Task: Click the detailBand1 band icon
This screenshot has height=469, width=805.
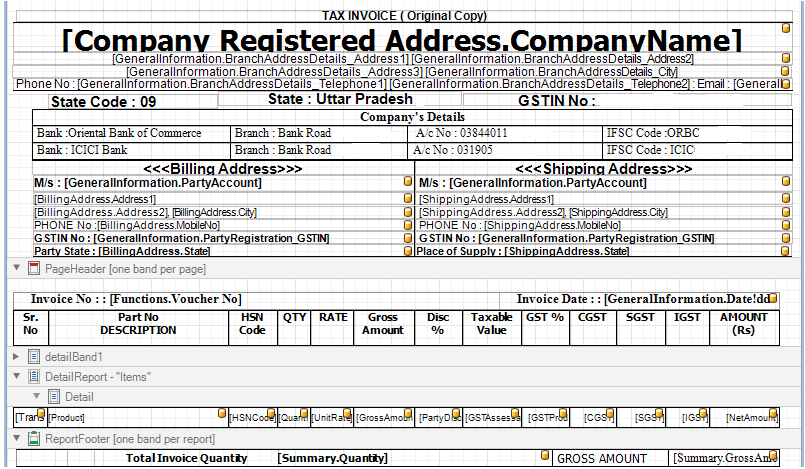Action: tap(34, 357)
